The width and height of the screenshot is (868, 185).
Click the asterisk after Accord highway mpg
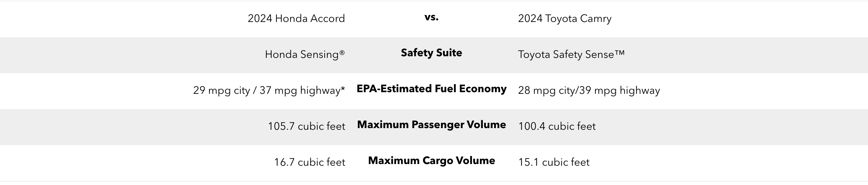pos(343,89)
